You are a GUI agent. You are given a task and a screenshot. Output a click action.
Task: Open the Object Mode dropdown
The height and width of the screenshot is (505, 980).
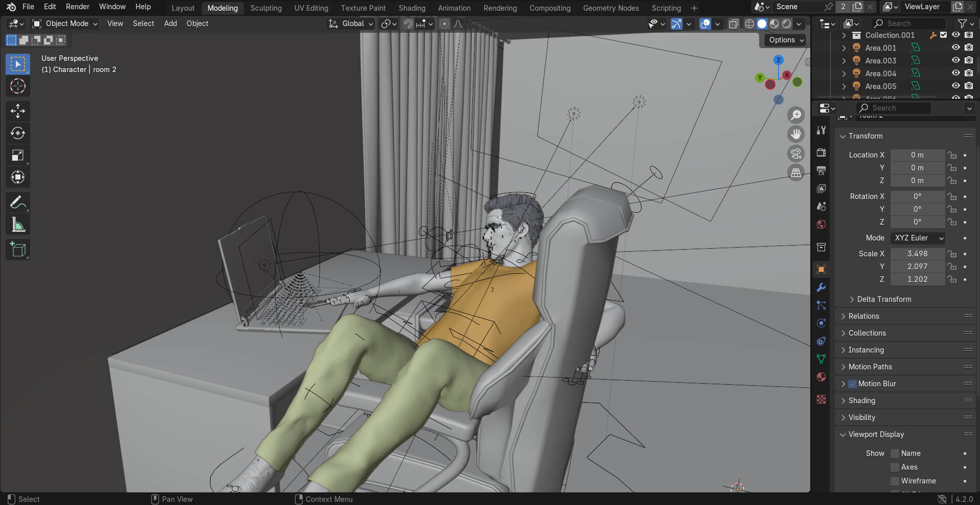(64, 24)
